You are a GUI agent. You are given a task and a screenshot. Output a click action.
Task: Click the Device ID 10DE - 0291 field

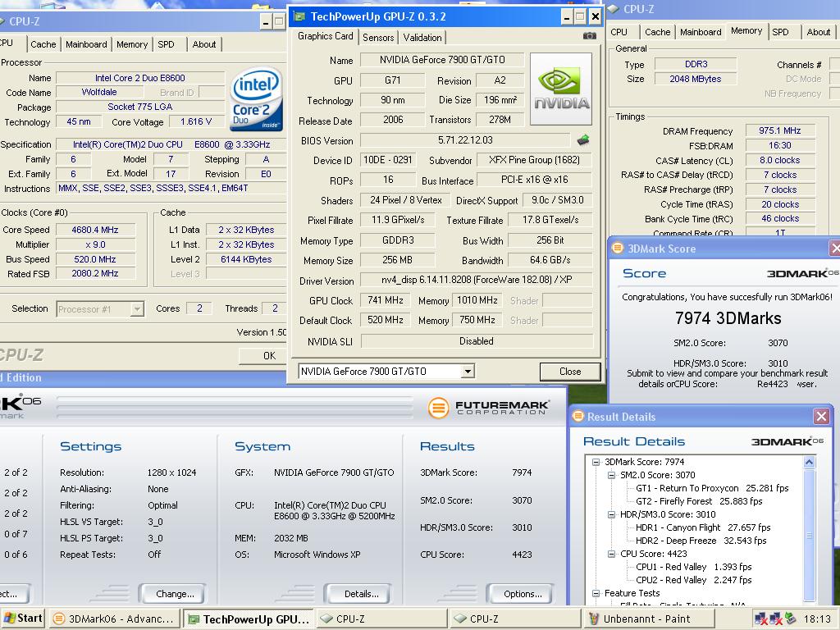tap(388, 160)
